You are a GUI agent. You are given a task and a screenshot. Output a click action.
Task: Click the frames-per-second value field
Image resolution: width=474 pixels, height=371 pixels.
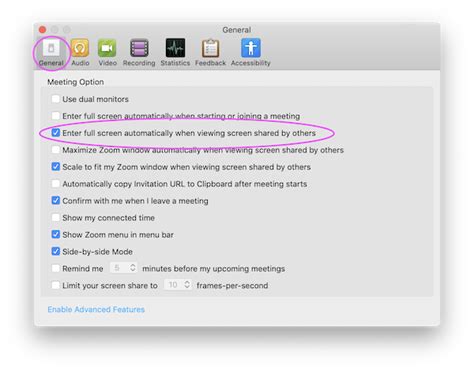173,285
